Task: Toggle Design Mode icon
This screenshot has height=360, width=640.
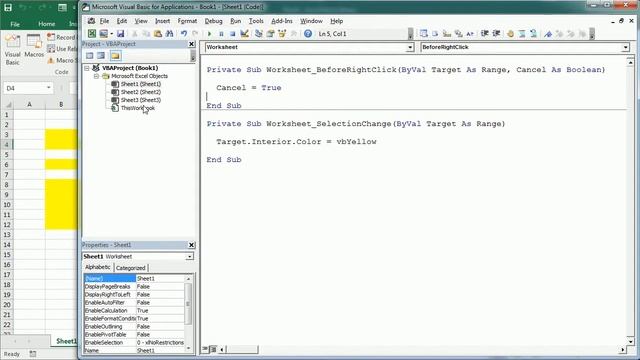Action: click(x=244, y=33)
